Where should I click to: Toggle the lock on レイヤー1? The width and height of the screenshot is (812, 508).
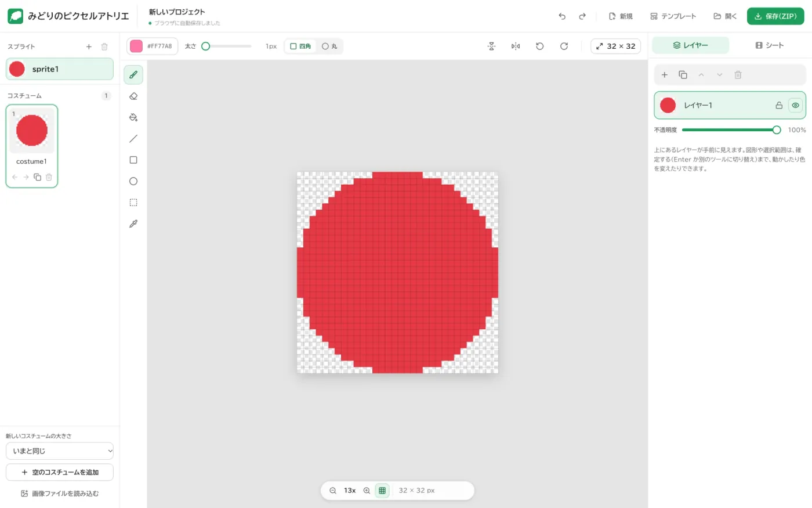tap(779, 105)
